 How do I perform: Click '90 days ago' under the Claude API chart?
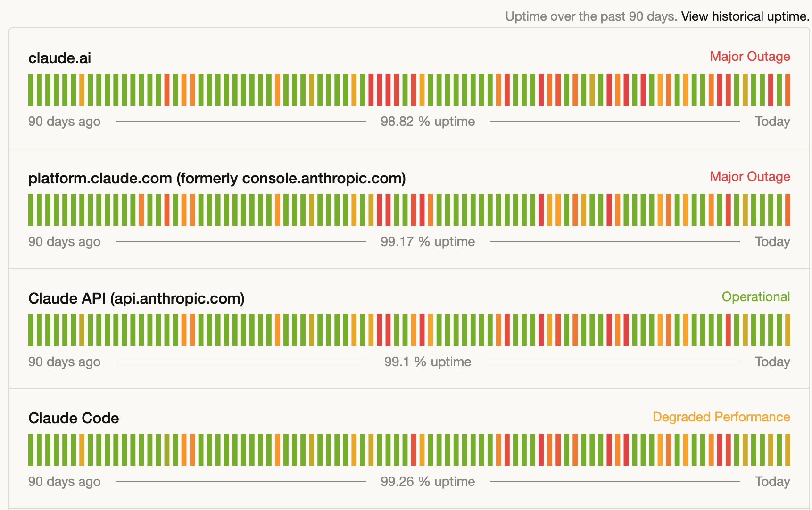pos(64,362)
